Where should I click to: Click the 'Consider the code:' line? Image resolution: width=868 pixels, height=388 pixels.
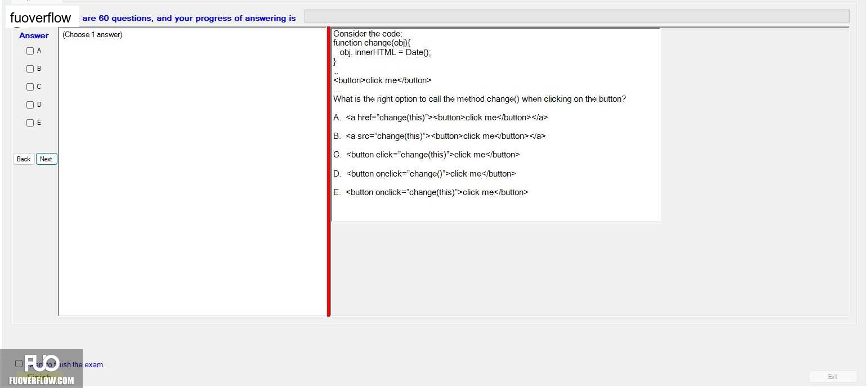point(368,34)
